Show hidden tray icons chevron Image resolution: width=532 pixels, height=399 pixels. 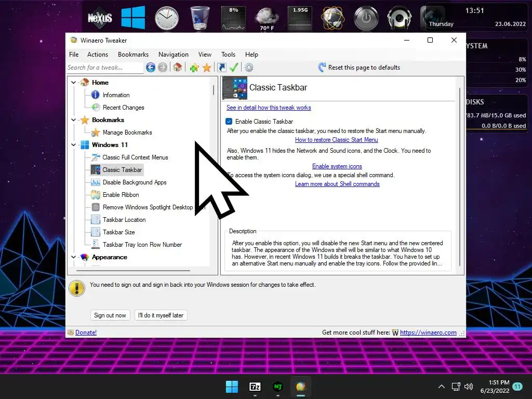(442, 387)
